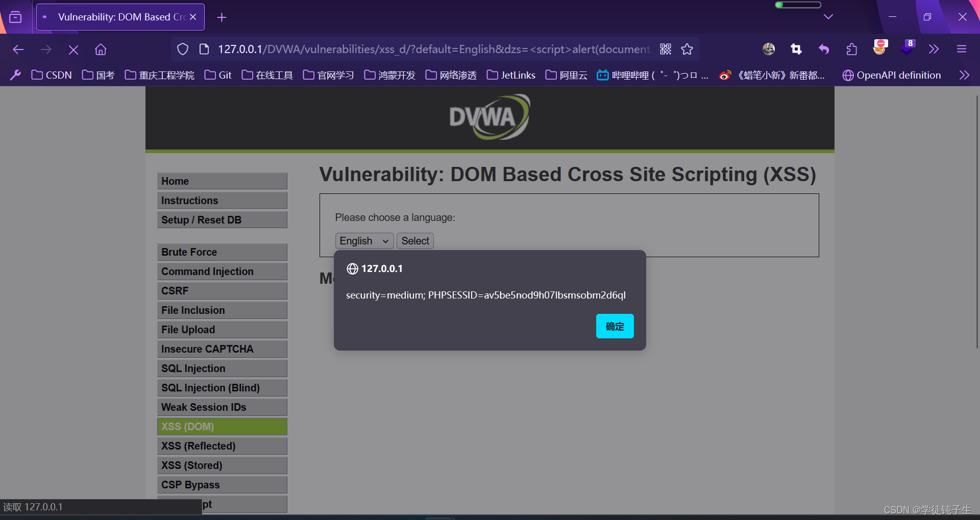Image resolution: width=980 pixels, height=520 pixels.
Task: Open the 鸿蒙开发 bookmark folder
Action: [390, 75]
